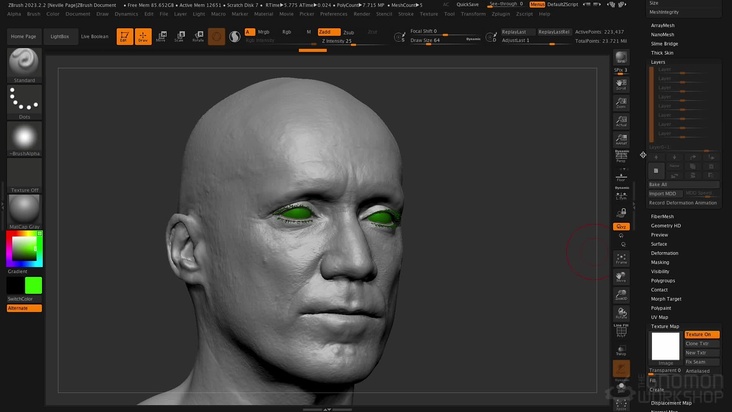This screenshot has width=732, height=412.
Task: Expand the Deformation subpalette
Action: pos(664,253)
